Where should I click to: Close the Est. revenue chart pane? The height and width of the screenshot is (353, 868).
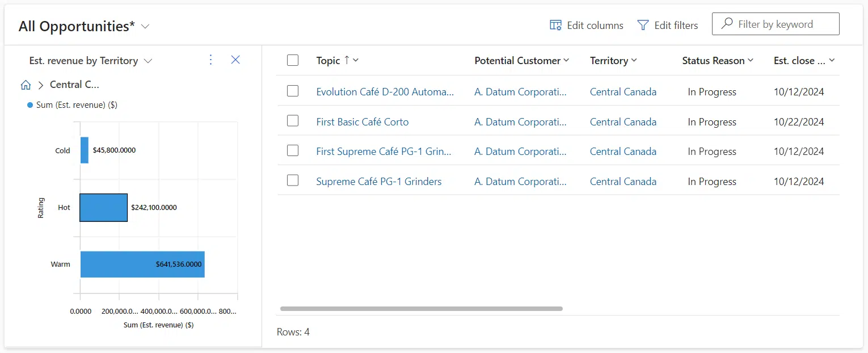[235, 60]
